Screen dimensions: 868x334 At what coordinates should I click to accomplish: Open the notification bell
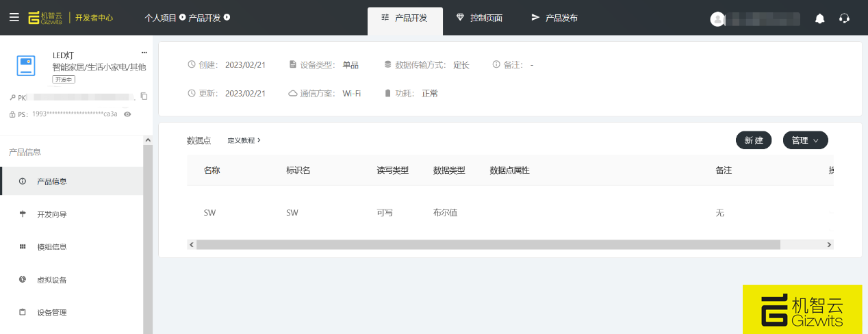(819, 18)
